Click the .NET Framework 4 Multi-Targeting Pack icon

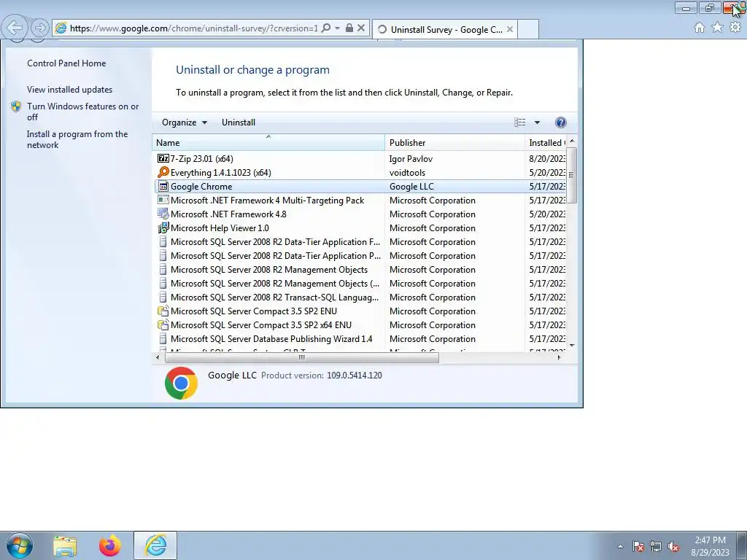coord(163,200)
